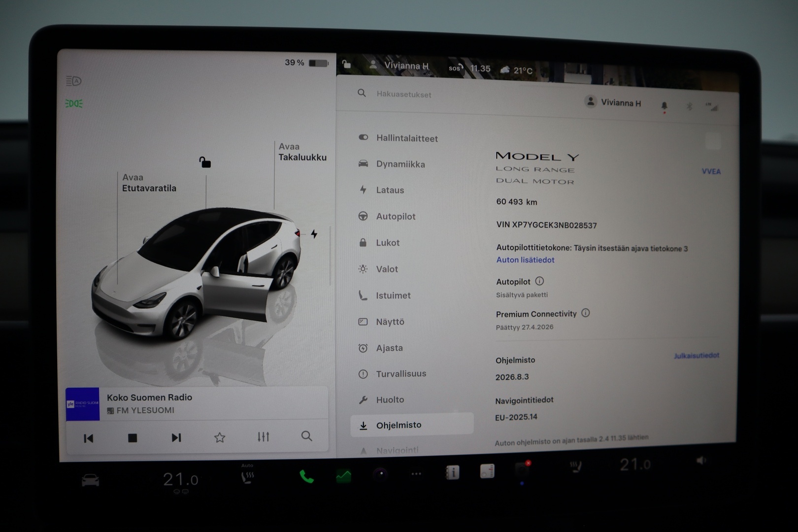Image resolution: width=798 pixels, height=532 pixels.
Task: Favorite Koko Suomen Radio with the star
Action: pyautogui.click(x=220, y=437)
